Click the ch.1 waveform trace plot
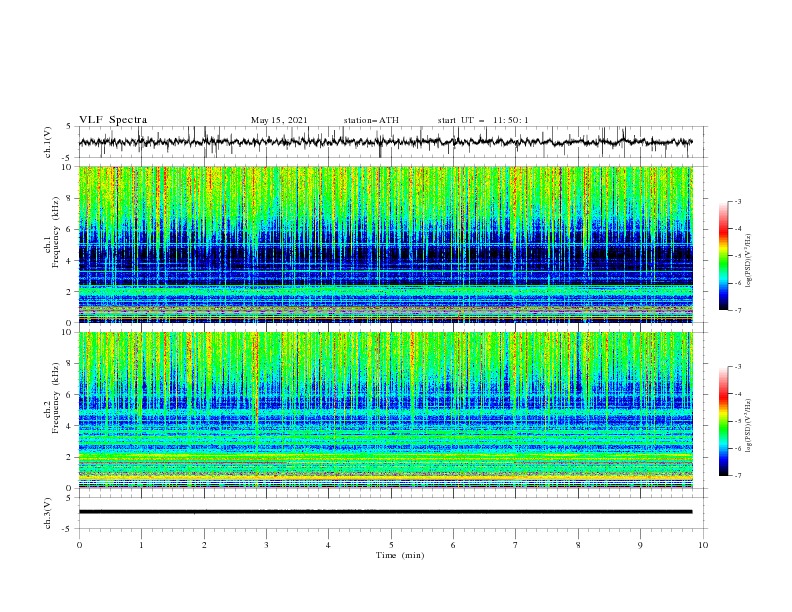The image size is (792, 612). point(386,142)
